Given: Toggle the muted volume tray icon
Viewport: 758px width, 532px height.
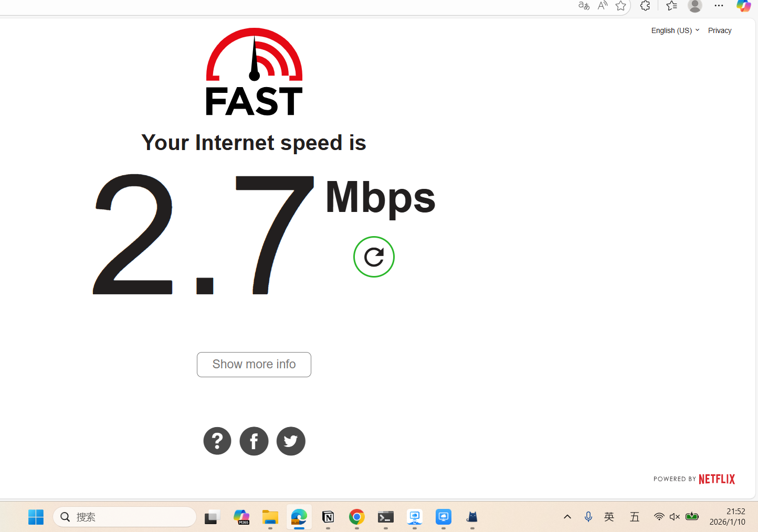Looking at the screenshot, I should [675, 517].
